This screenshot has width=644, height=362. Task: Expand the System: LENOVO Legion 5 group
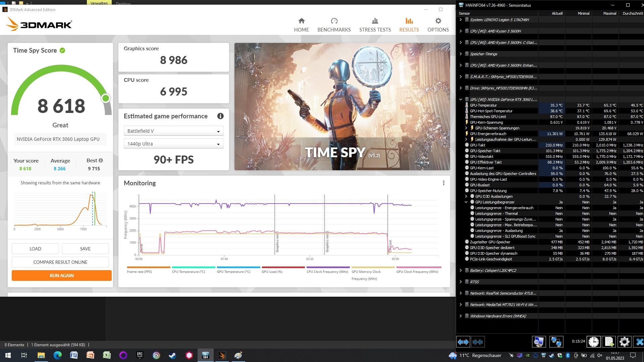(461, 20)
